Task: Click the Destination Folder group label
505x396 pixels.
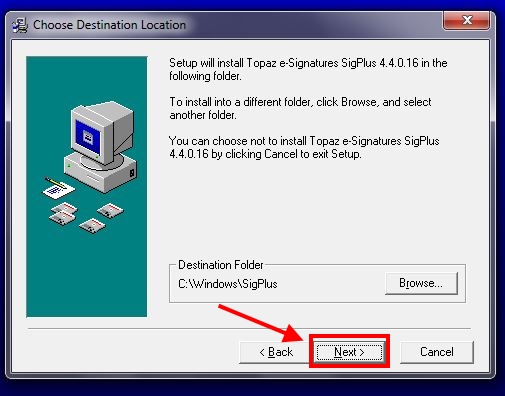Action: [221, 265]
